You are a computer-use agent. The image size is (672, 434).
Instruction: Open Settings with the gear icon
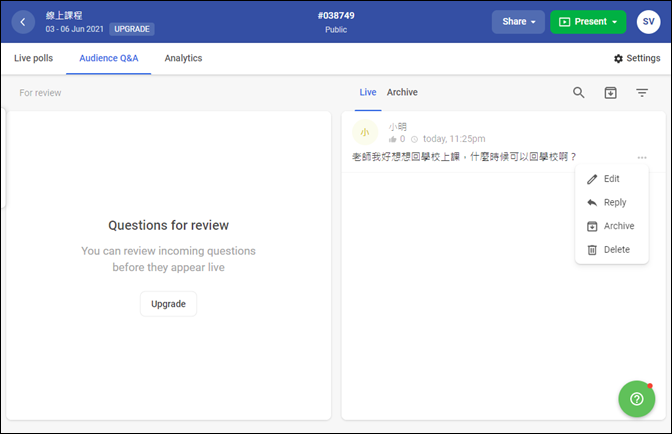coord(637,58)
